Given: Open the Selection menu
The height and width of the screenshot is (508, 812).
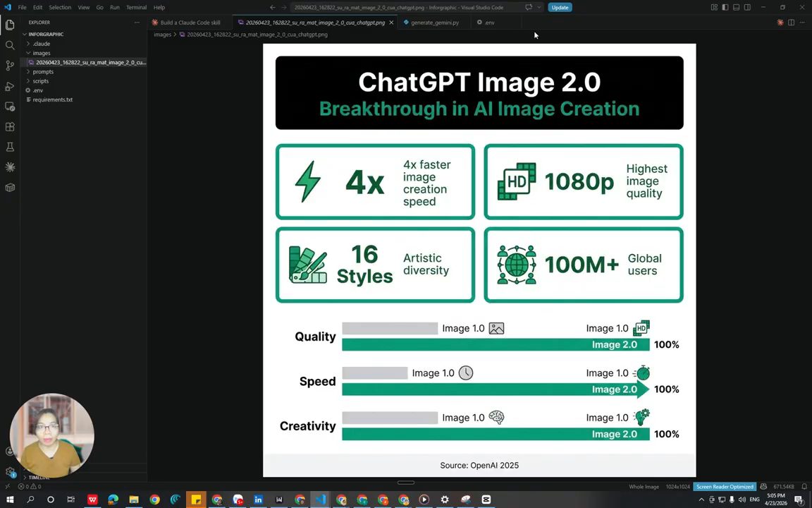Looking at the screenshot, I should tap(60, 7).
